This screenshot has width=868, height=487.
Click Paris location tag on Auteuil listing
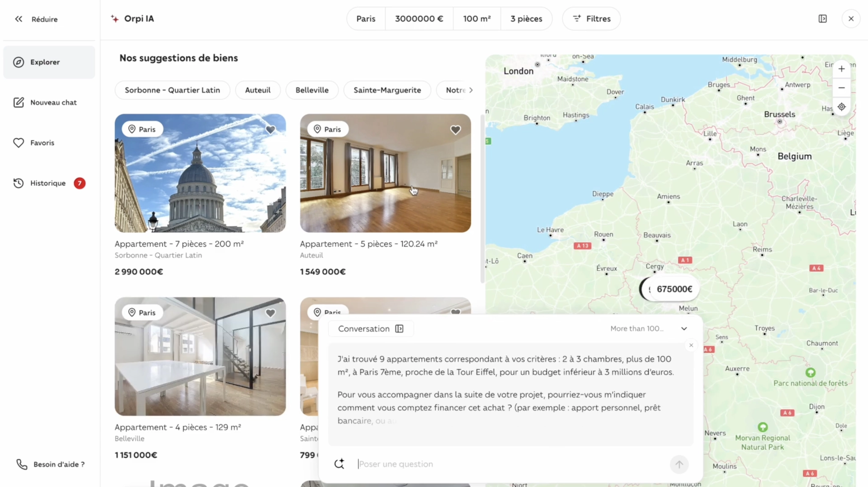[x=327, y=129]
